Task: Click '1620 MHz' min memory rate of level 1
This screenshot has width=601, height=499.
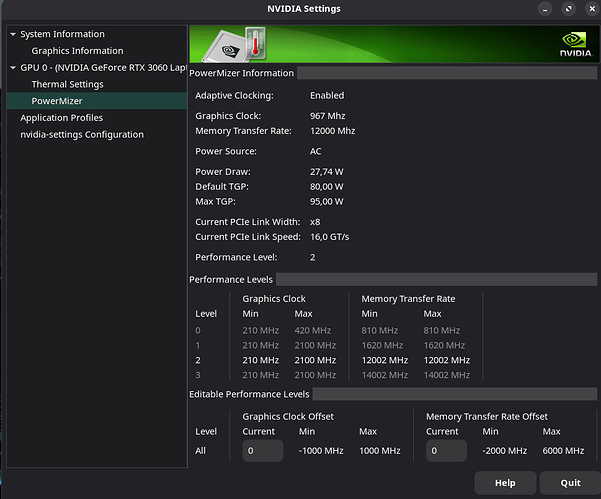Action: point(382,345)
